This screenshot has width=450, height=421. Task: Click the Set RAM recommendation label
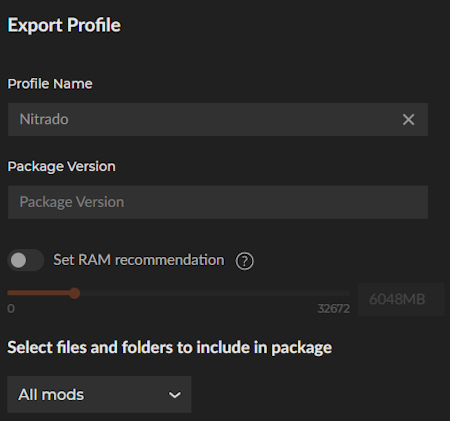pos(139,260)
